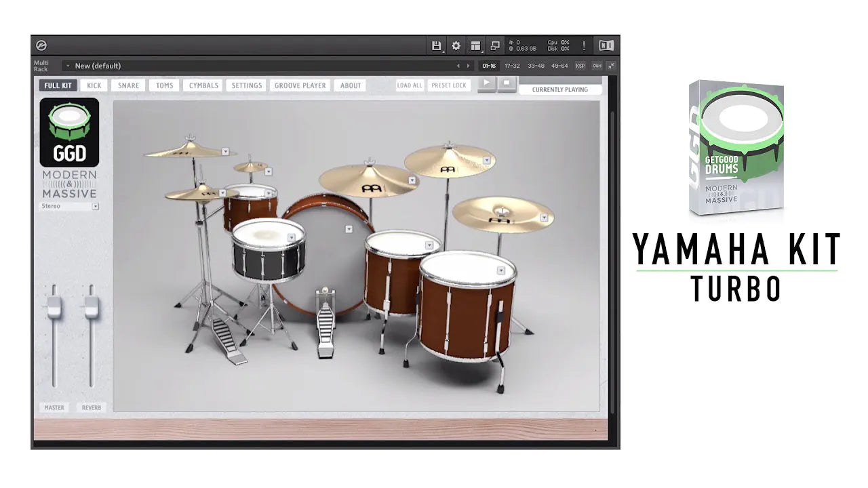This screenshot has width=868, height=488.
Task: Select the 17-32 channel page
Action: pos(512,66)
